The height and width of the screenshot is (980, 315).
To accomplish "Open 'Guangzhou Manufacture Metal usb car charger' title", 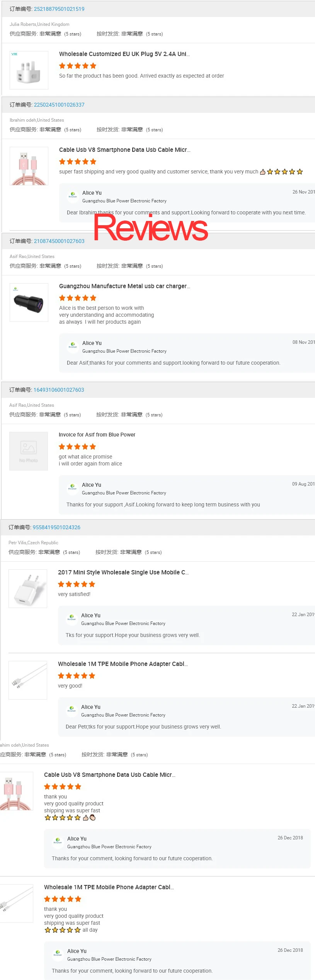I will (x=124, y=286).
